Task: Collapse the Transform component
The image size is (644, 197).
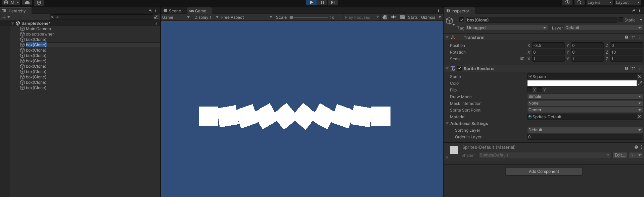Action: [x=447, y=38]
